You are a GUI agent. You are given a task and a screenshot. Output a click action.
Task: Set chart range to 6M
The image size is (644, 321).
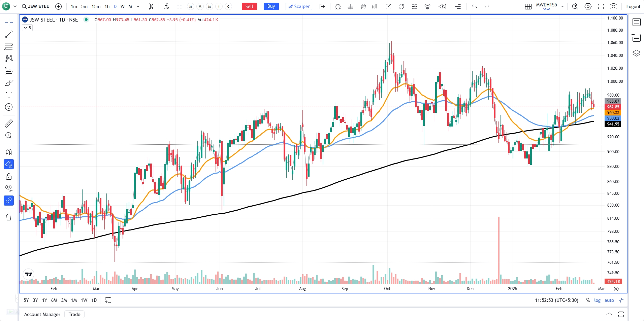(54, 300)
